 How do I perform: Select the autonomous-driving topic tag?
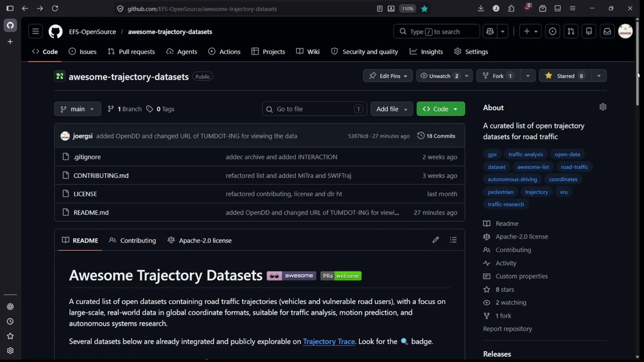(512, 179)
